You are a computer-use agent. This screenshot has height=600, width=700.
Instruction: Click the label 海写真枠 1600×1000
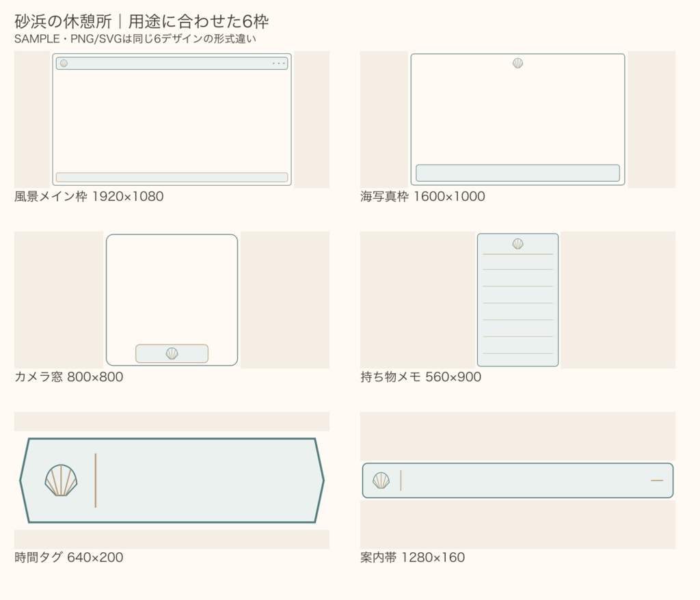coord(422,196)
